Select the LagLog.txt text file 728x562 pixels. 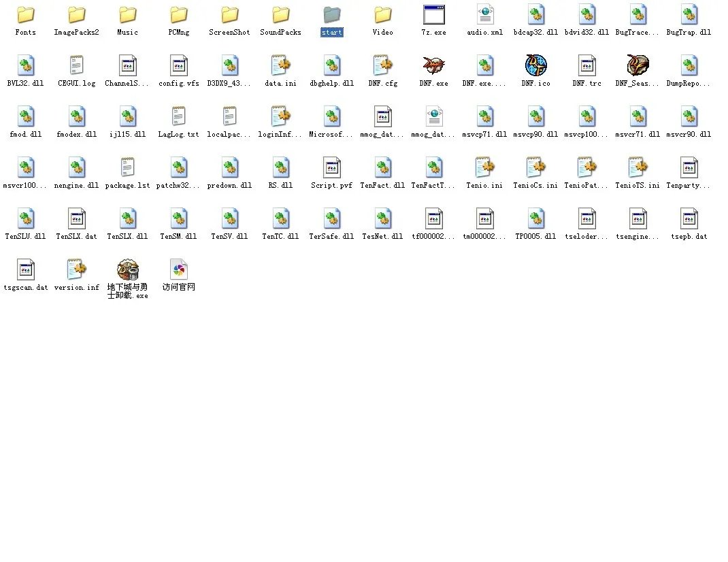tap(178, 117)
